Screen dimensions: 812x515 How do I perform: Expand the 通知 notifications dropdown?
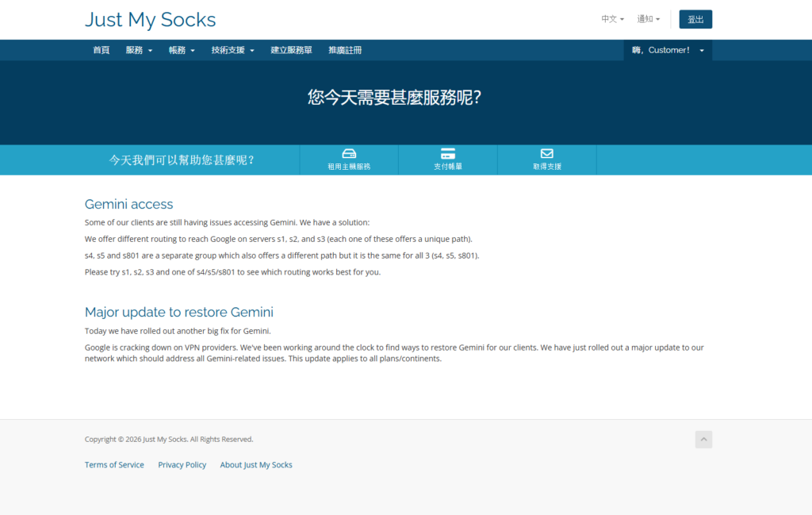click(648, 19)
